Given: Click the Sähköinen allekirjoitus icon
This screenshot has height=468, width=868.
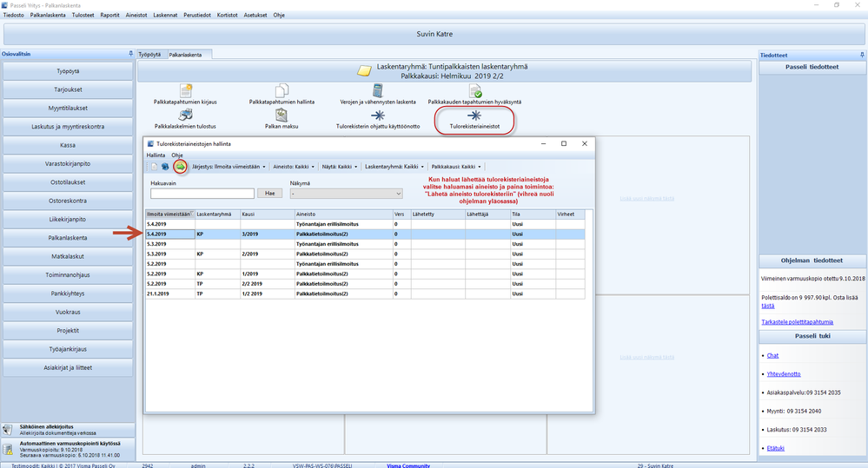Looking at the screenshot, I should pos(8,430).
